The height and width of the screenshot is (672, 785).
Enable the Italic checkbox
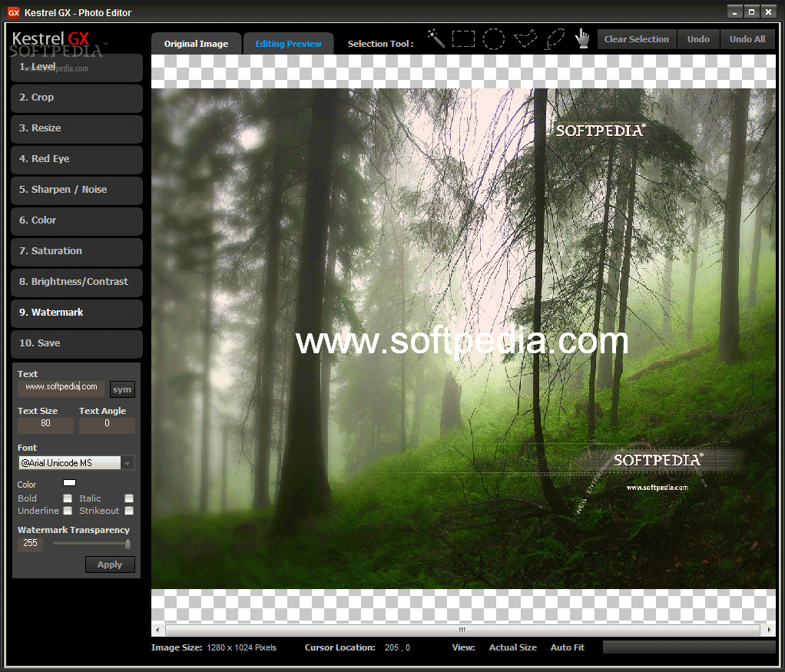tap(129, 498)
